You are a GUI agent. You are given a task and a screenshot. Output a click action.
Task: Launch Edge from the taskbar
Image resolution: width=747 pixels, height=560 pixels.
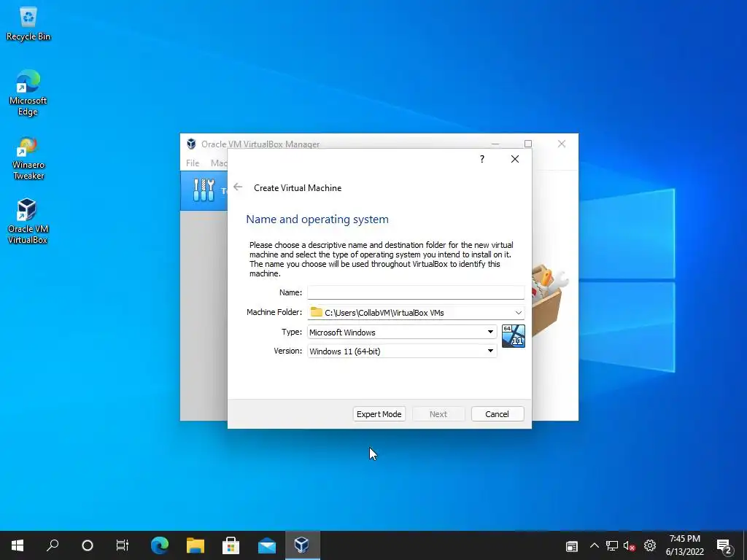click(160, 545)
